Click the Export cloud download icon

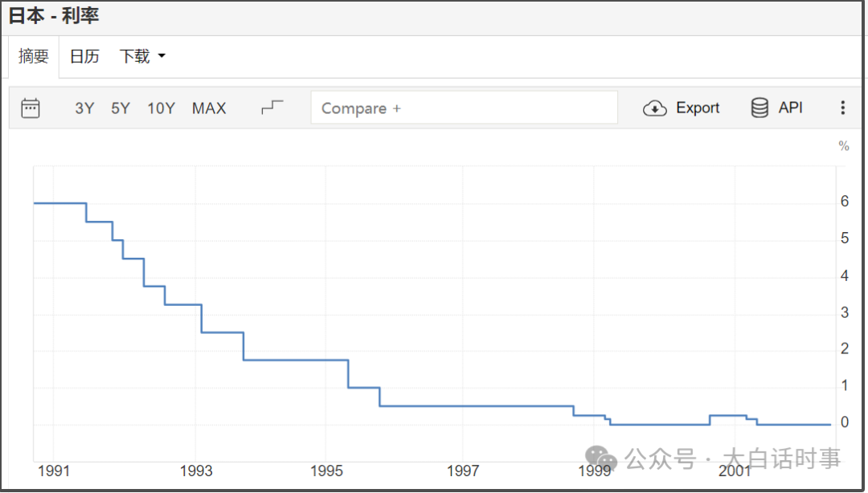click(x=655, y=108)
